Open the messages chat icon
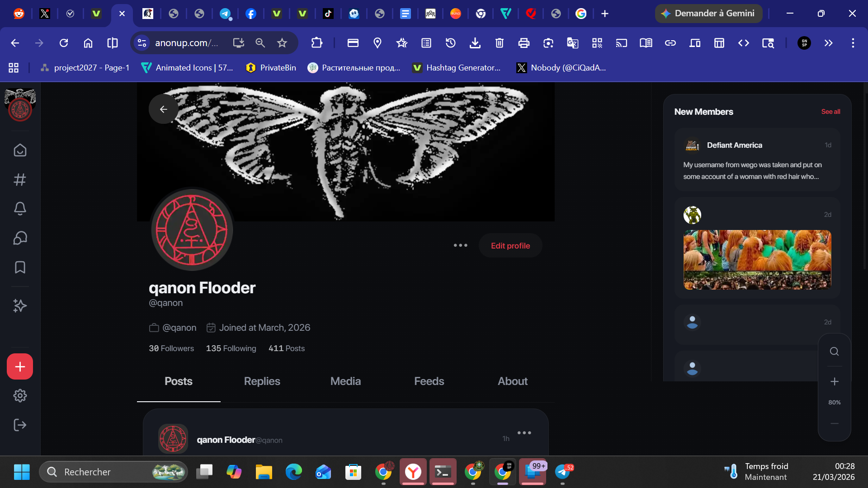 [20, 238]
